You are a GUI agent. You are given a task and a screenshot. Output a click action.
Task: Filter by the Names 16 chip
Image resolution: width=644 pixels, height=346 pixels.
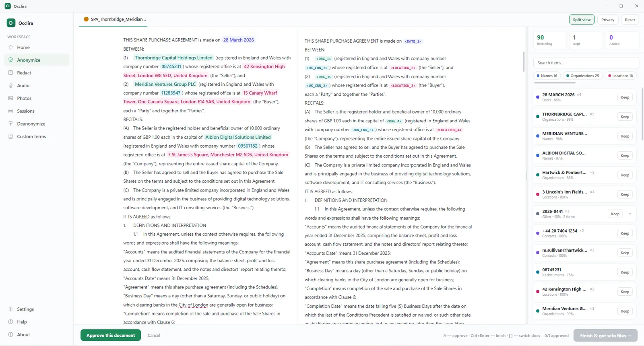(547, 76)
